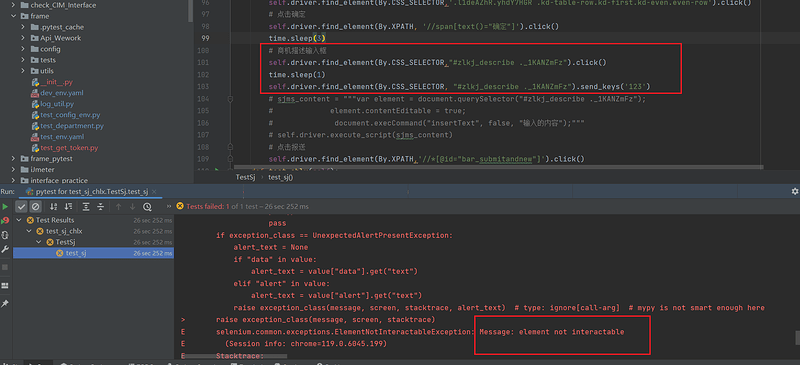The image size is (800, 365).
Task: Select pytest for test_sj_chlx.TestSj.test_sj run tab
Action: point(92,192)
